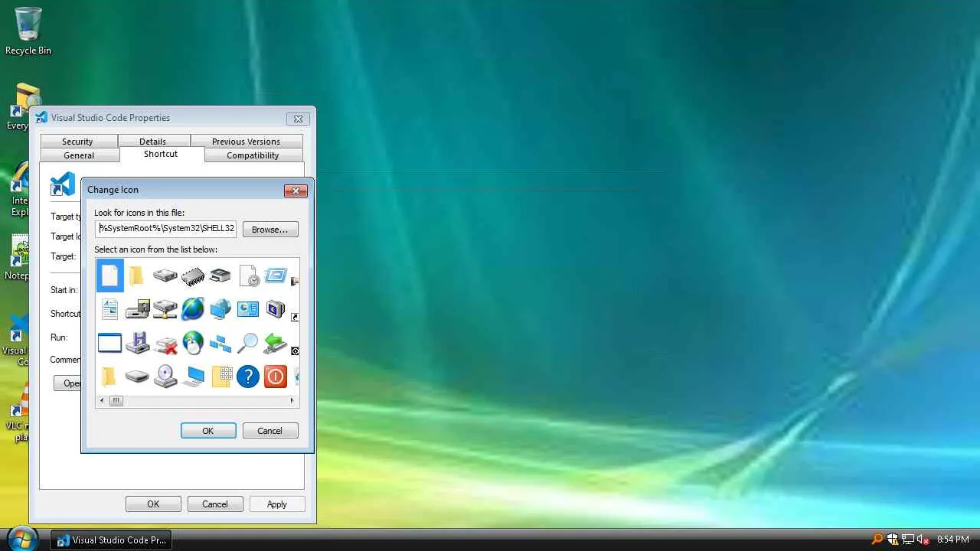Open the Windows Start menu orb
980x551 pixels.
22,539
